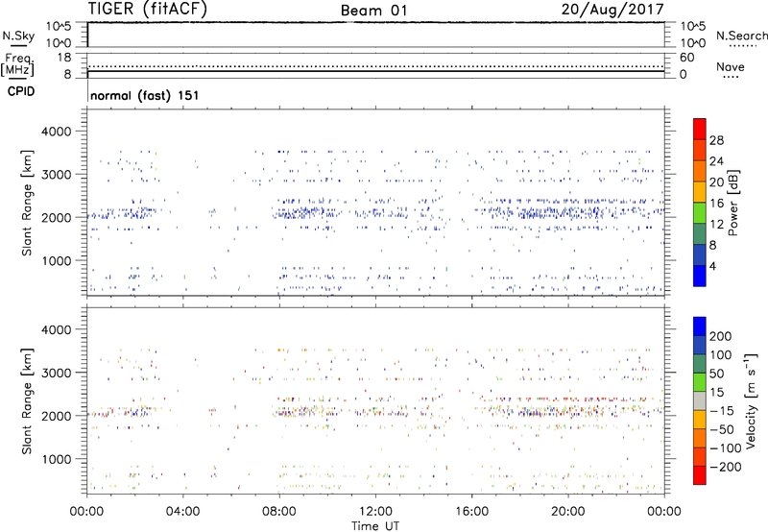Click the Power [dB] color bar label
The width and height of the screenshot is (768, 532).
point(732,203)
